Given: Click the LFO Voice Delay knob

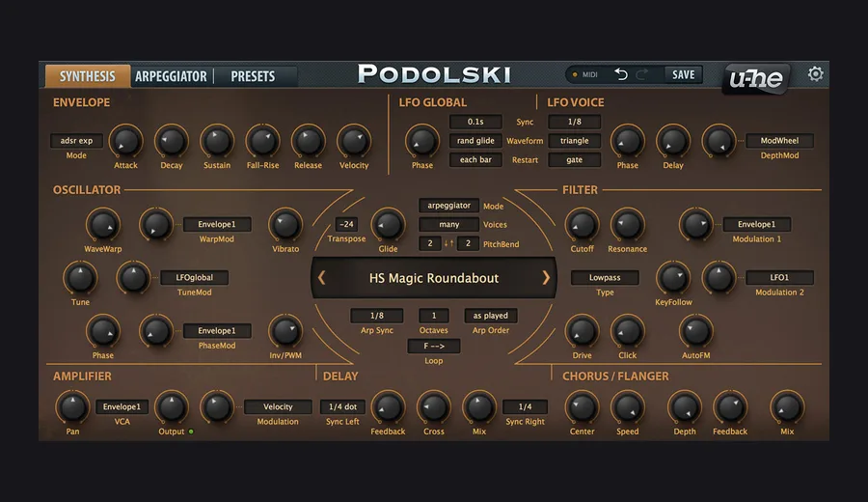Looking at the screenshot, I should tap(673, 141).
